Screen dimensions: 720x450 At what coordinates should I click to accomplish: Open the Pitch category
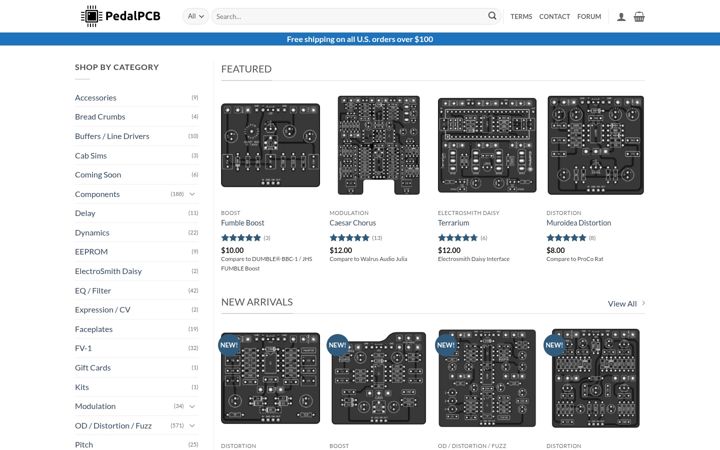coord(84,444)
